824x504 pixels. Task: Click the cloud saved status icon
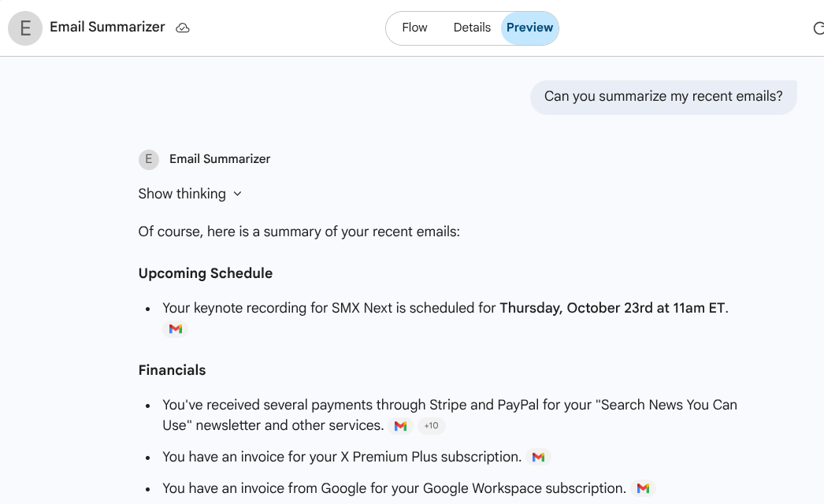[183, 28]
